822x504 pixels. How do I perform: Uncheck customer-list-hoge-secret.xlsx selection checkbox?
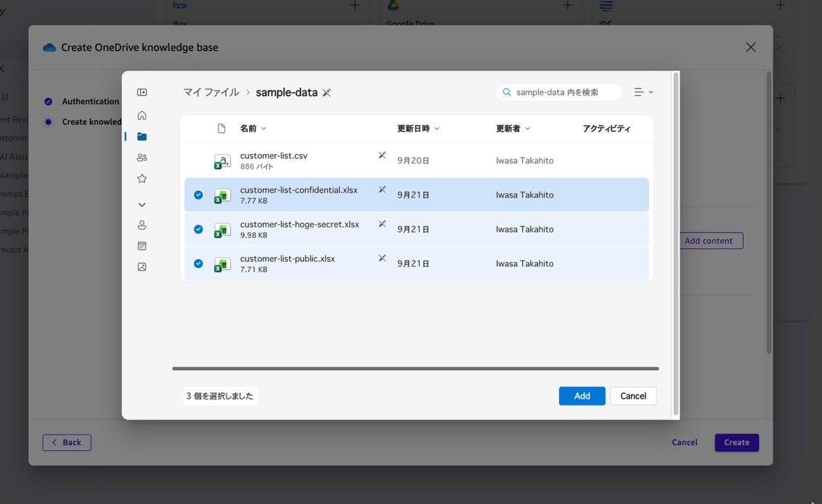pyautogui.click(x=198, y=229)
